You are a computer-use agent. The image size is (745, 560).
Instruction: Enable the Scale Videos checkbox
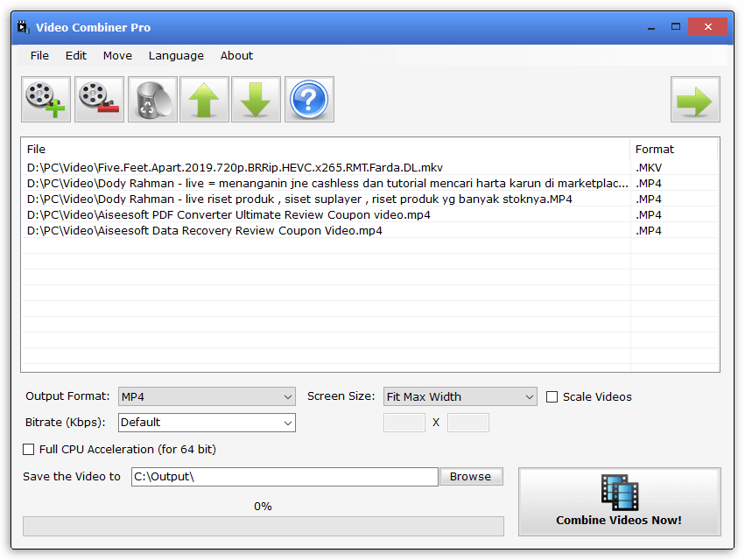pos(552,396)
